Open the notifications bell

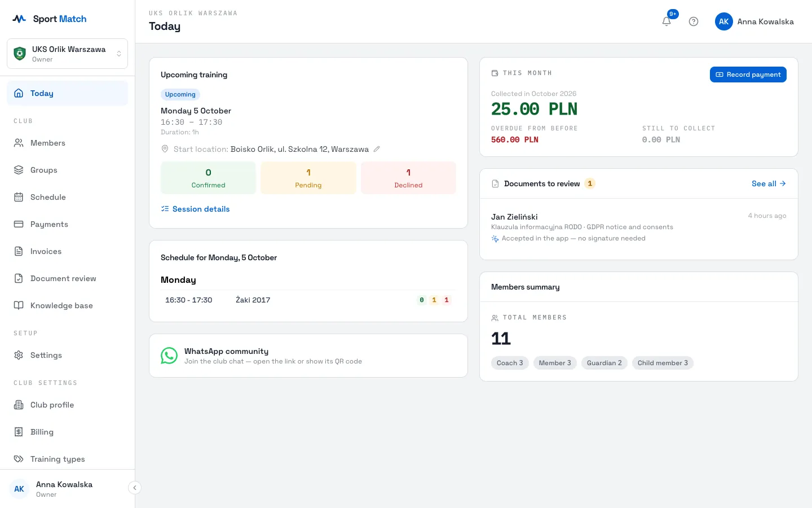coord(667,21)
